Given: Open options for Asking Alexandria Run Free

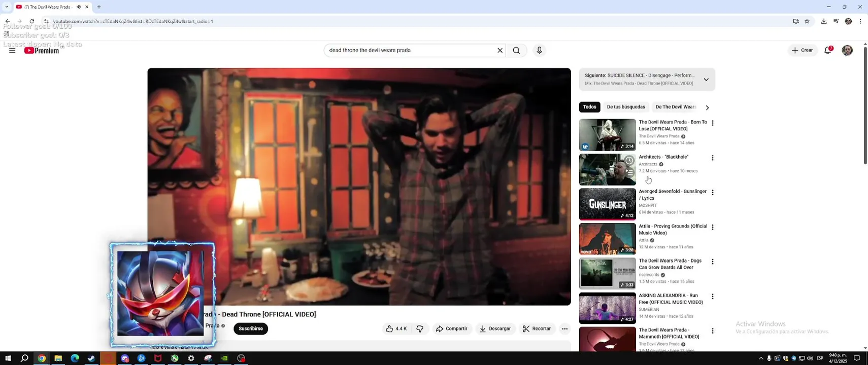Looking at the screenshot, I should (713, 297).
